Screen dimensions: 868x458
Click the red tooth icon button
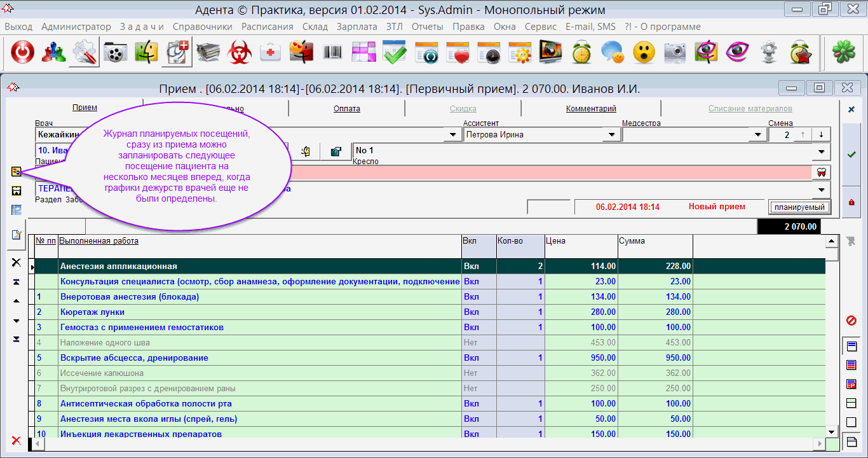821,172
